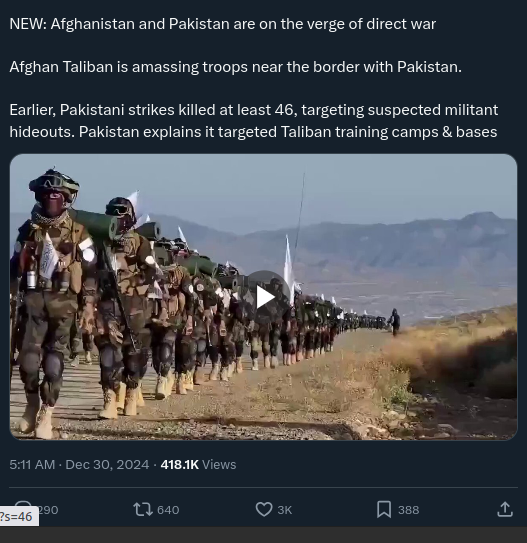The image size is (527, 543).
Task: Click the repost arrows icon
Action: point(143,510)
